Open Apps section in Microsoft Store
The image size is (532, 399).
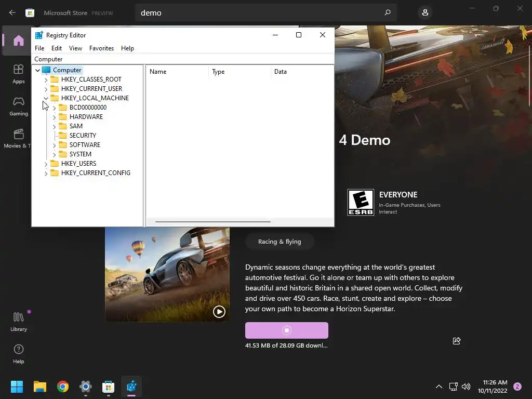18,74
